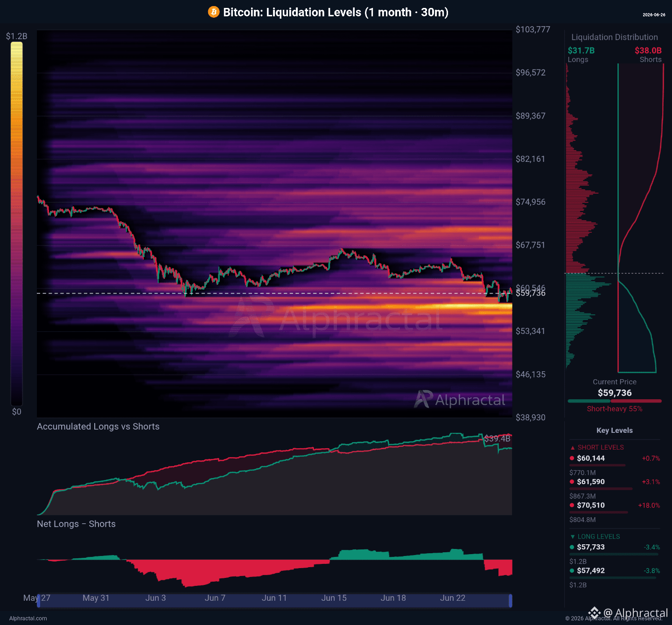
Task: Click the $804.8M liquidation amount
Action: [582, 520]
